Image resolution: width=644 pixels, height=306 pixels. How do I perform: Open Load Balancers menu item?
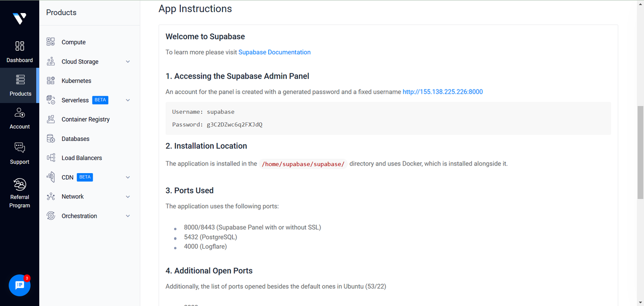coord(82,158)
